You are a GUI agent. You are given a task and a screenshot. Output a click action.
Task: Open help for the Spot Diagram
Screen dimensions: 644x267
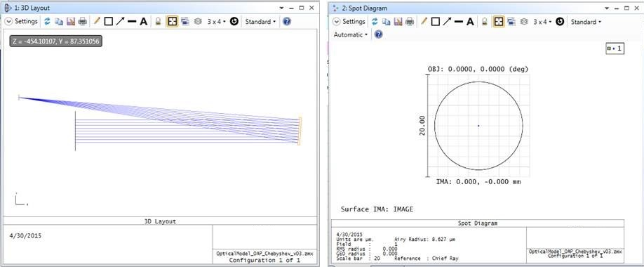379,35
